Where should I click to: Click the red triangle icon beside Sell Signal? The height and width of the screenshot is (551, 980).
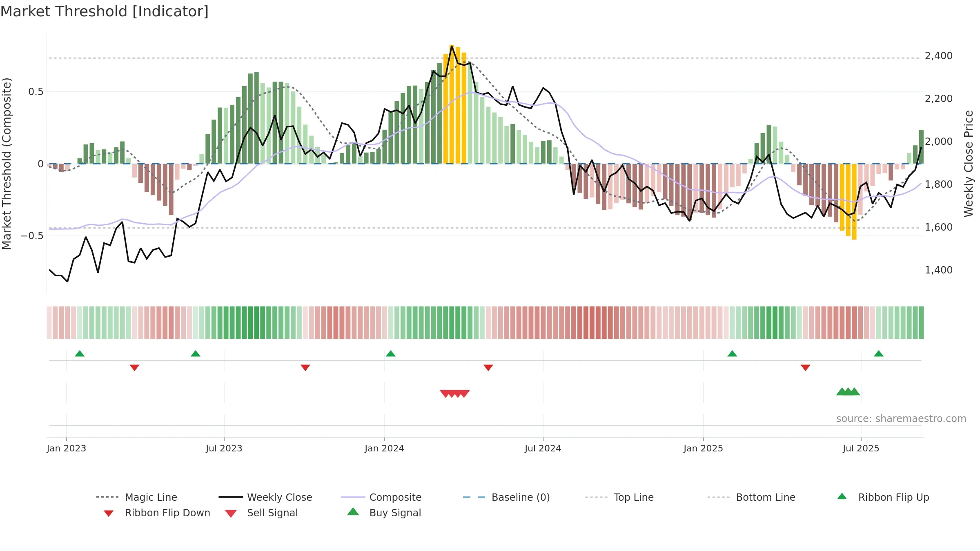[231, 513]
